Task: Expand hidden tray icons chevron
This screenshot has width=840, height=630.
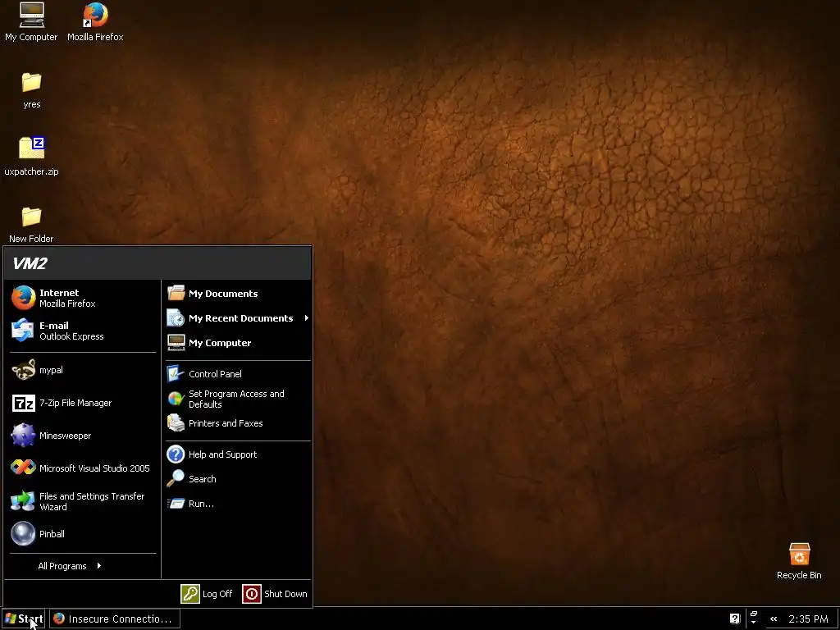Action: coord(774,619)
